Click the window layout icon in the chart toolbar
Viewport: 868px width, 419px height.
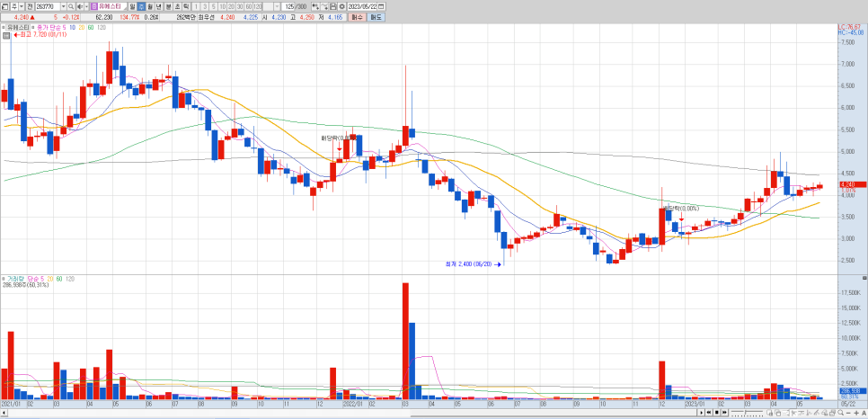[4, 6]
